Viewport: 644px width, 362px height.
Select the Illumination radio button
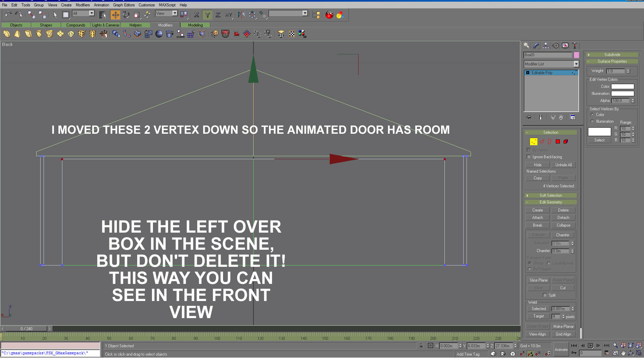(x=592, y=121)
